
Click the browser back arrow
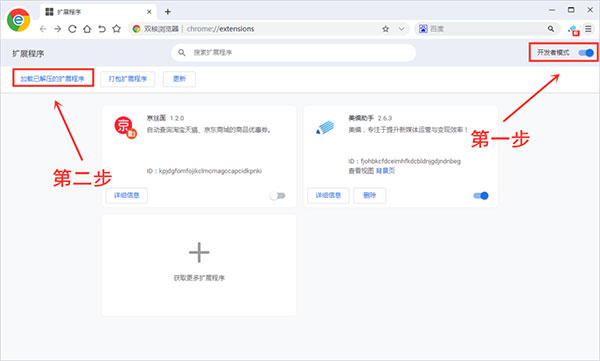[43, 29]
